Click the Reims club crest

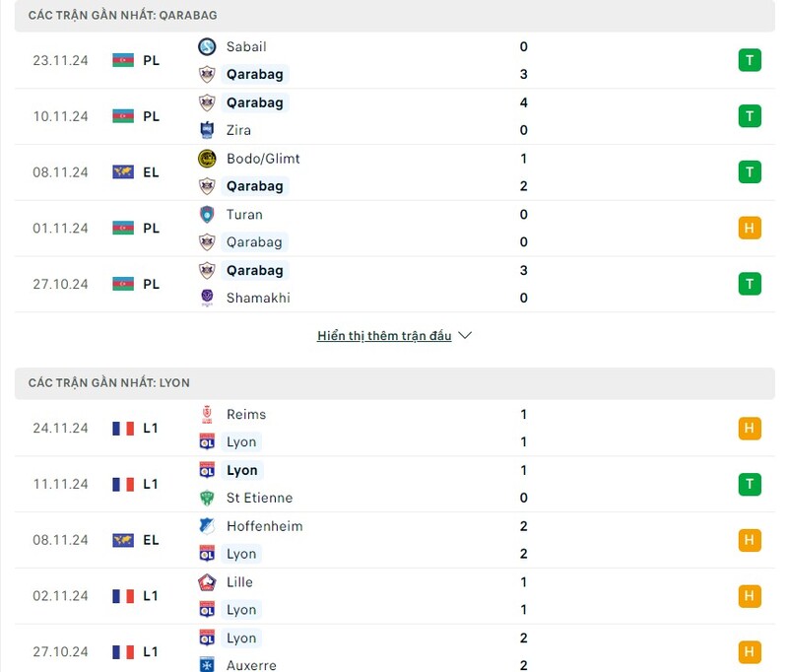[x=207, y=414]
